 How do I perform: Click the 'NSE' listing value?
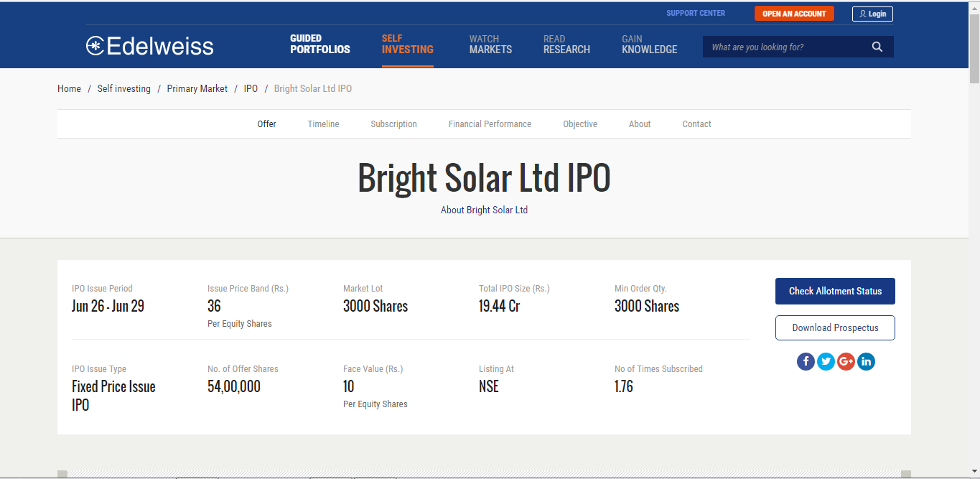click(489, 386)
